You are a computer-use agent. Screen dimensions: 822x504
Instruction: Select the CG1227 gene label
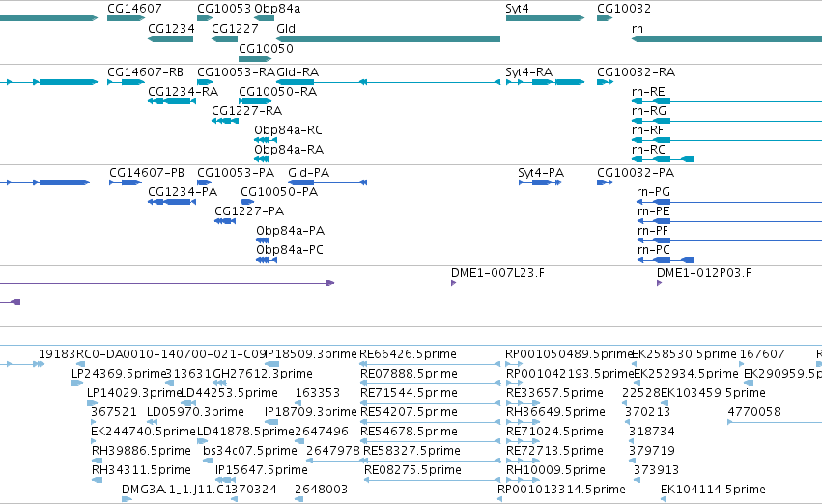point(235,28)
